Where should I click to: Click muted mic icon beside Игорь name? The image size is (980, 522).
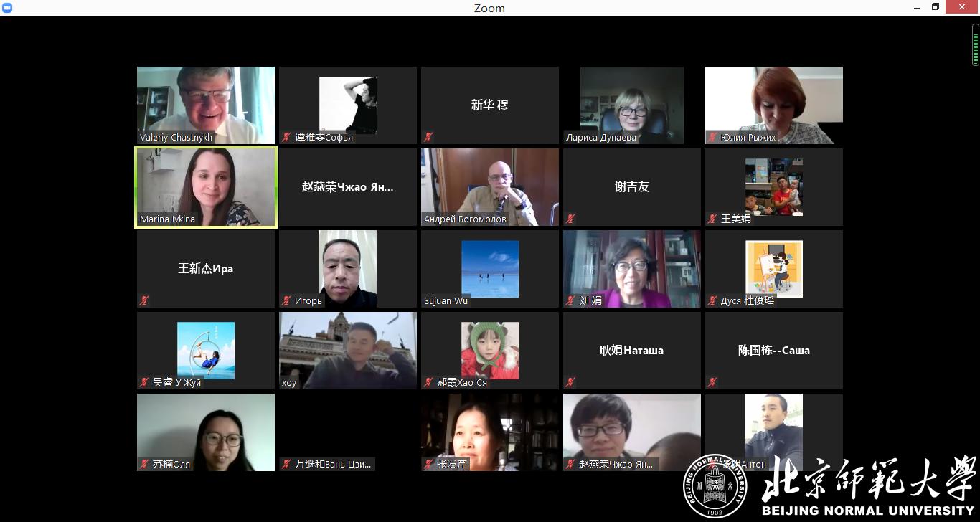coord(287,300)
